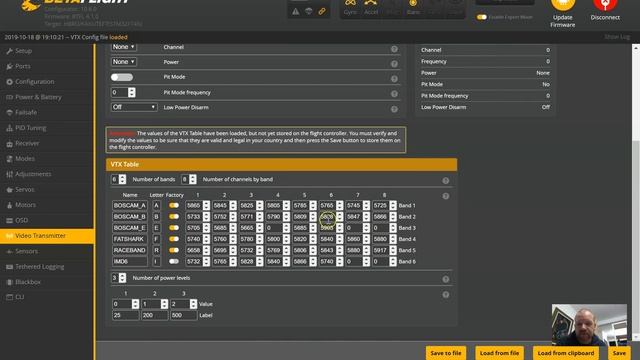Image resolution: width=640 pixels, height=360 pixels.
Task: Toggle the Pit Mode switch
Action: (122, 77)
